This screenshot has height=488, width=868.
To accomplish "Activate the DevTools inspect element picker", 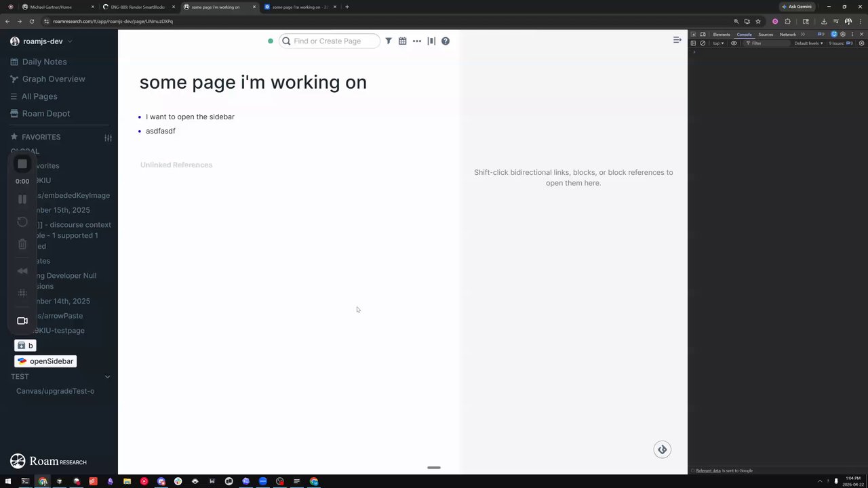I will point(693,35).
